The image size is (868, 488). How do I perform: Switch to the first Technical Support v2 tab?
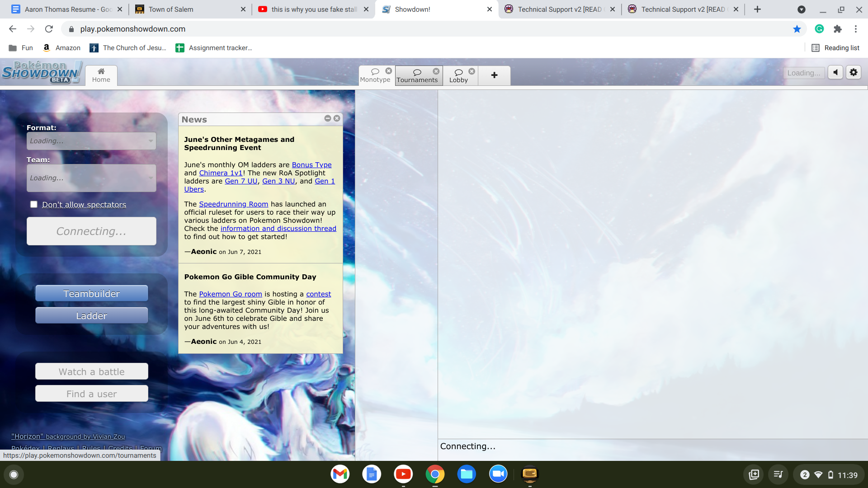(x=559, y=9)
